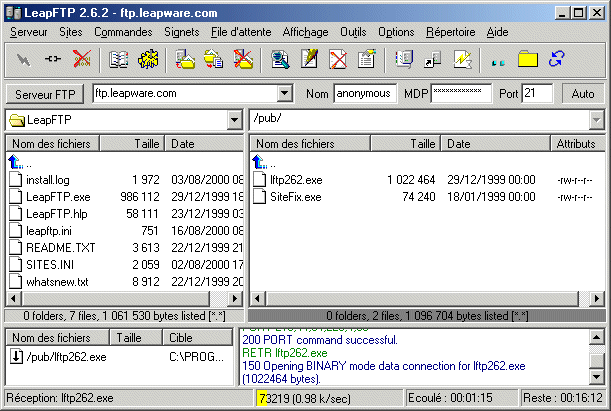Click the red X abort transfer icon
The height and width of the screenshot is (411, 611).
(82, 59)
